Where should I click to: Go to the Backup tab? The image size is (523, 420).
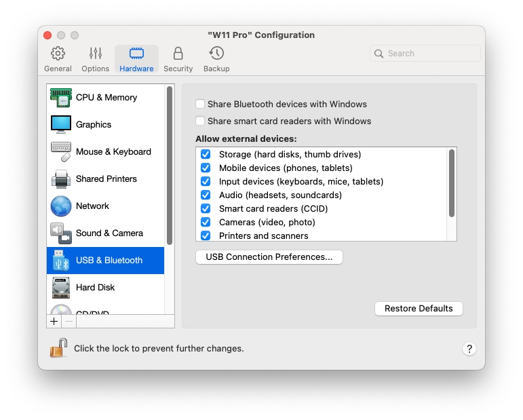click(x=216, y=59)
